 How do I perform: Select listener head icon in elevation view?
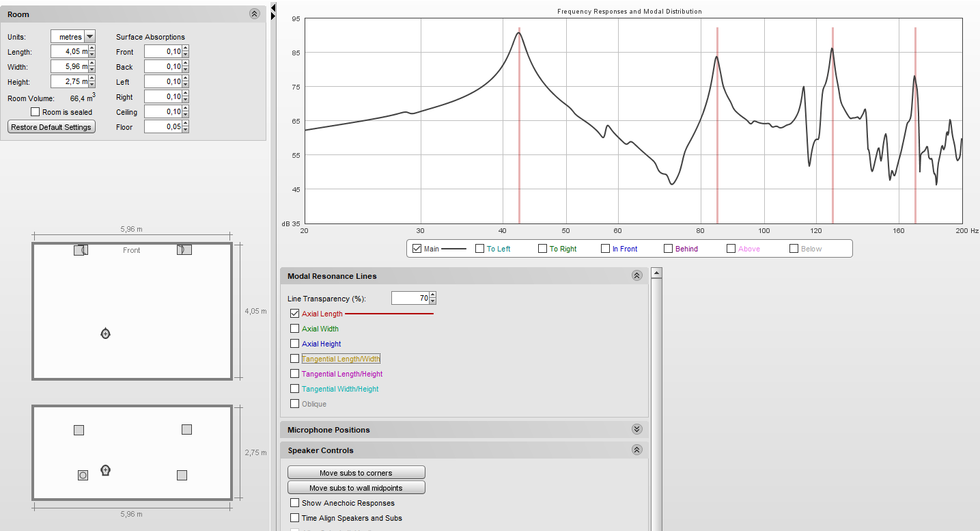(105, 470)
